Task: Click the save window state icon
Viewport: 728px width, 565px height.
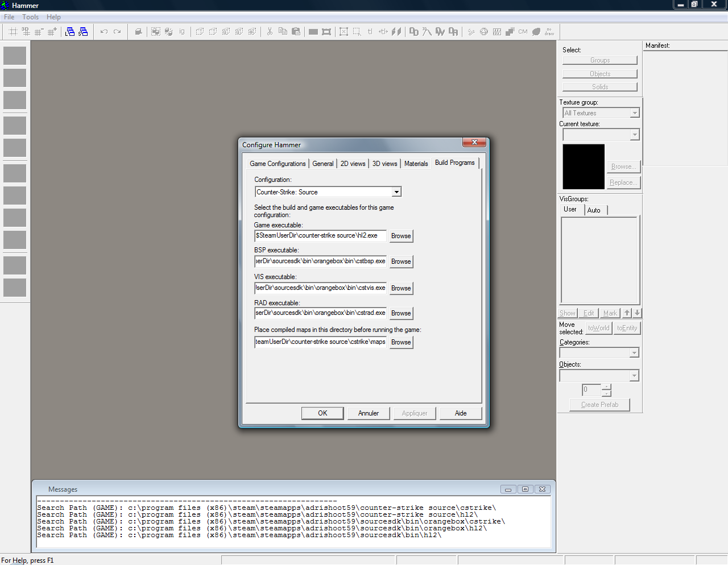Action: pyautogui.click(x=83, y=32)
